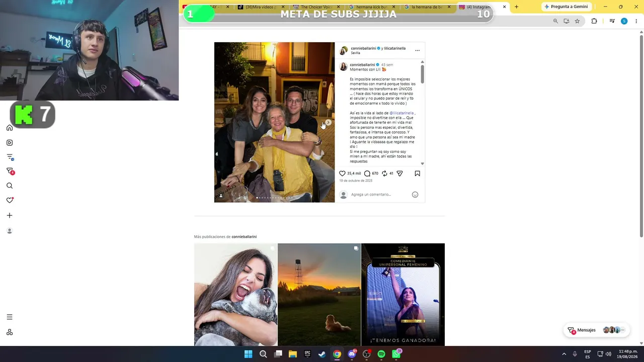Open Spotify from the taskbar
Image resolution: width=644 pixels, height=362 pixels.
[x=381, y=354]
